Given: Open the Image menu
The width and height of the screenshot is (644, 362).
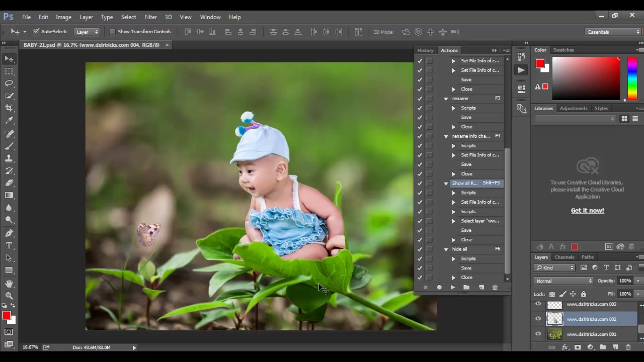Looking at the screenshot, I should [63, 17].
